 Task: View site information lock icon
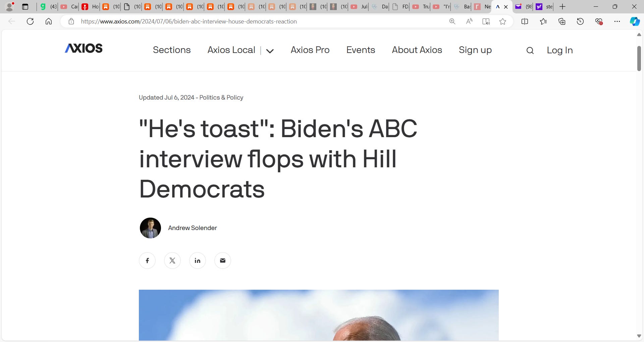tap(71, 21)
